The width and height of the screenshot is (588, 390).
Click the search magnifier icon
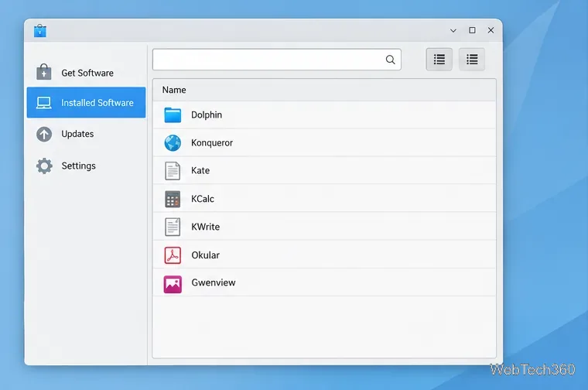coord(391,60)
